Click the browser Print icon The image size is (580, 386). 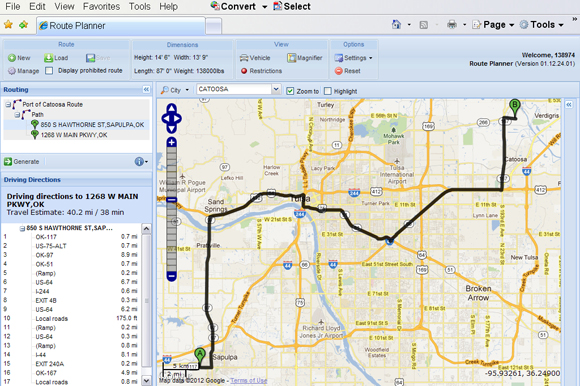click(452, 25)
